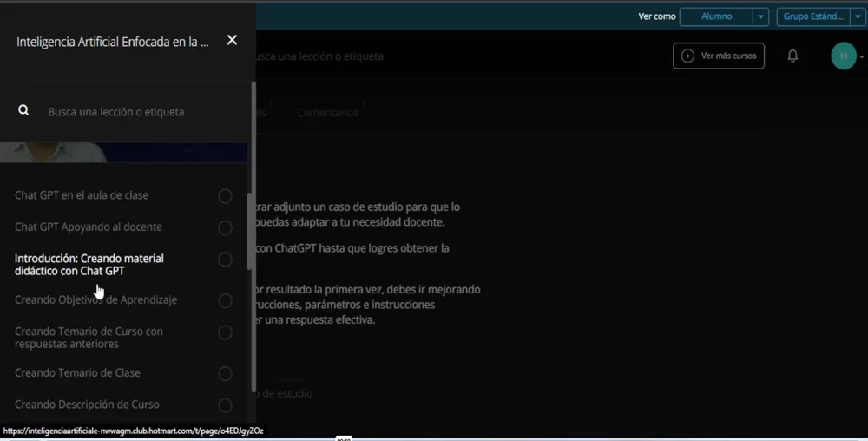Open the 'Grupo Estándar' dropdown arrow
Viewport: 868px width, 441px height.
tap(858, 16)
